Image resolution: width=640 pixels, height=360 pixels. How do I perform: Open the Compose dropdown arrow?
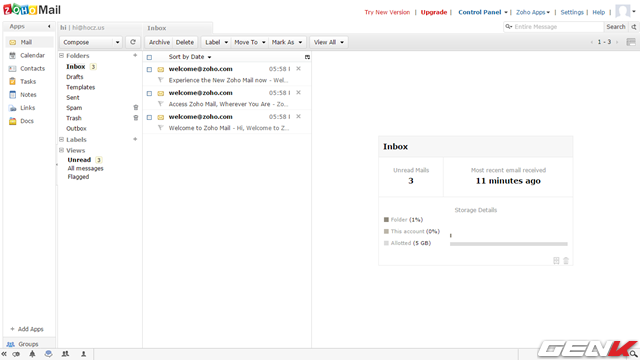tap(118, 42)
